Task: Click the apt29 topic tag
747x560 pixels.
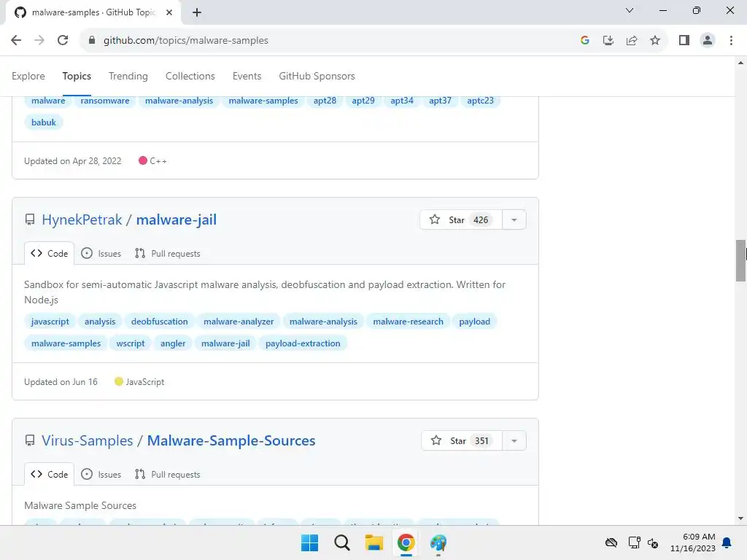Action: [x=363, y=101]
